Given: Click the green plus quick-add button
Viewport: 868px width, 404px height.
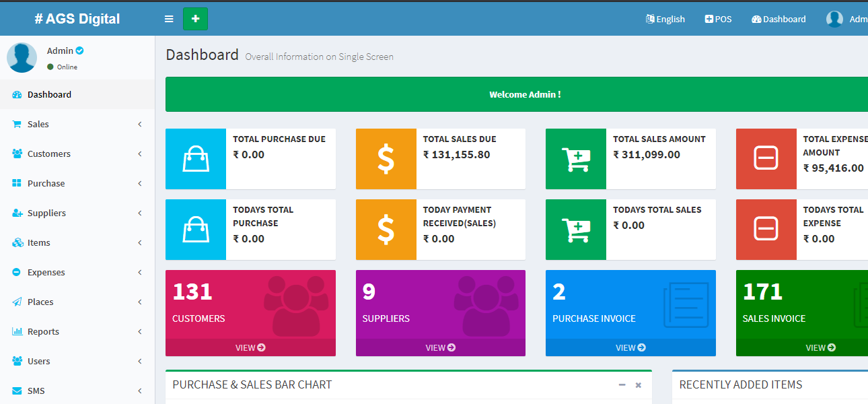Looking at the screenshot, I should coord(195,19).
